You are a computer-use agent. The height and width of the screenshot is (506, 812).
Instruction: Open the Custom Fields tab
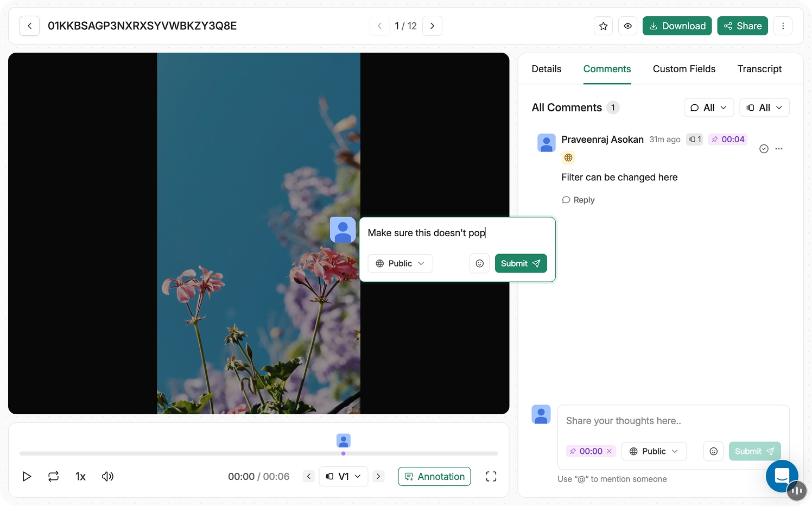pyautogui.click(x=684, y=69)
